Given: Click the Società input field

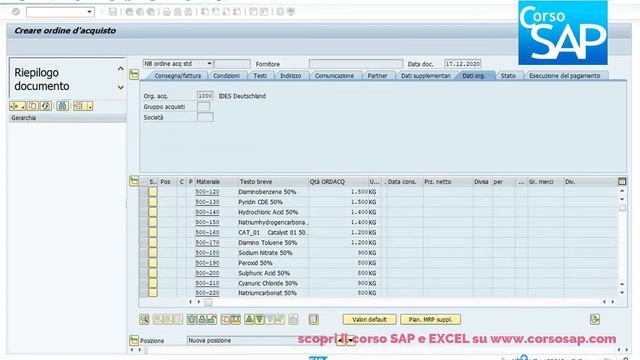Looking at the screenshot, I should 205,118.
